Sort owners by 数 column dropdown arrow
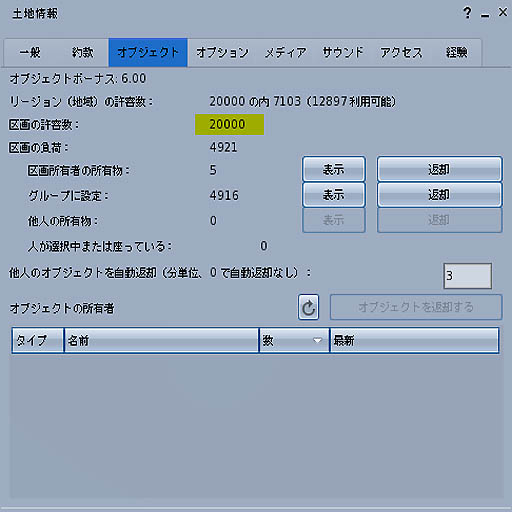 [x=317, y=340]
